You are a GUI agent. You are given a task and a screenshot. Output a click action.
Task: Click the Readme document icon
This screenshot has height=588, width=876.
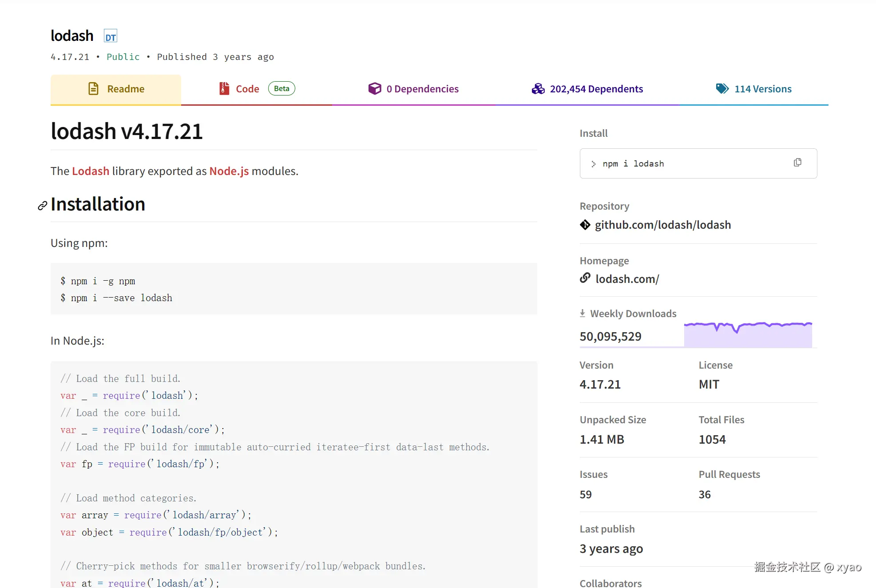93,89
